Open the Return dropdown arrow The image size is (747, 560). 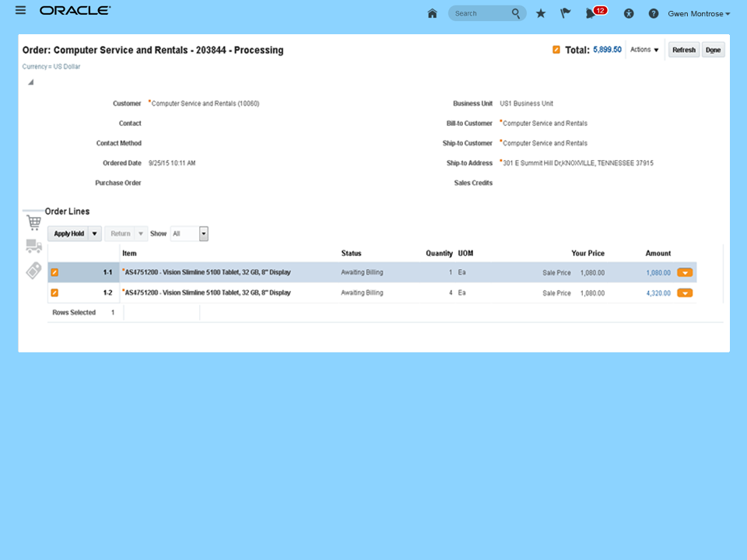click(x=141, y=233)
